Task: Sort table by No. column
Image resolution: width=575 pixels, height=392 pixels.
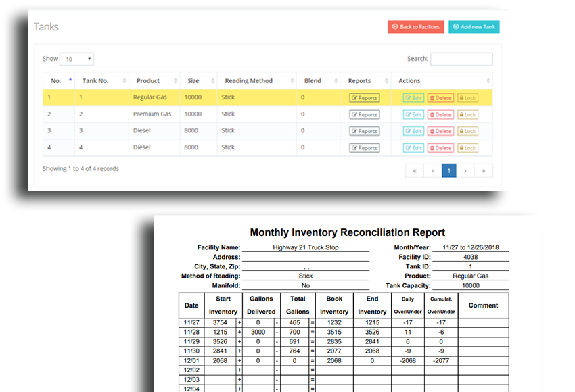Action: (58, 81)
